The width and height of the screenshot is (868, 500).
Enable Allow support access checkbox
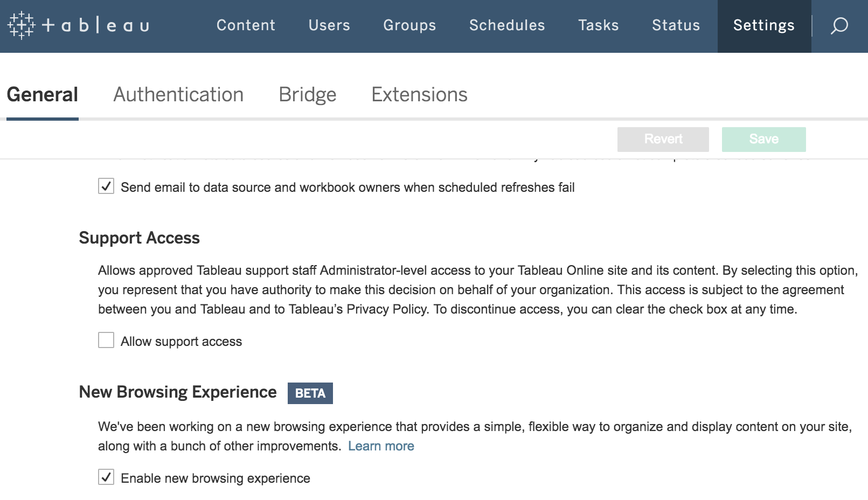coord(106,341)
